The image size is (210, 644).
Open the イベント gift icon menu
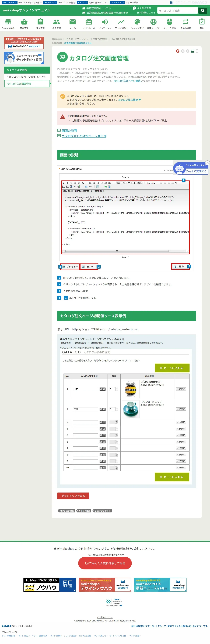tap(89, 24)
